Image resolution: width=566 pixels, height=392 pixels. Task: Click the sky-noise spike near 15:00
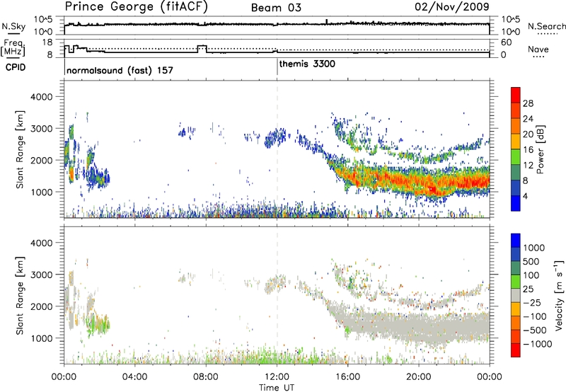click(327, 22)
